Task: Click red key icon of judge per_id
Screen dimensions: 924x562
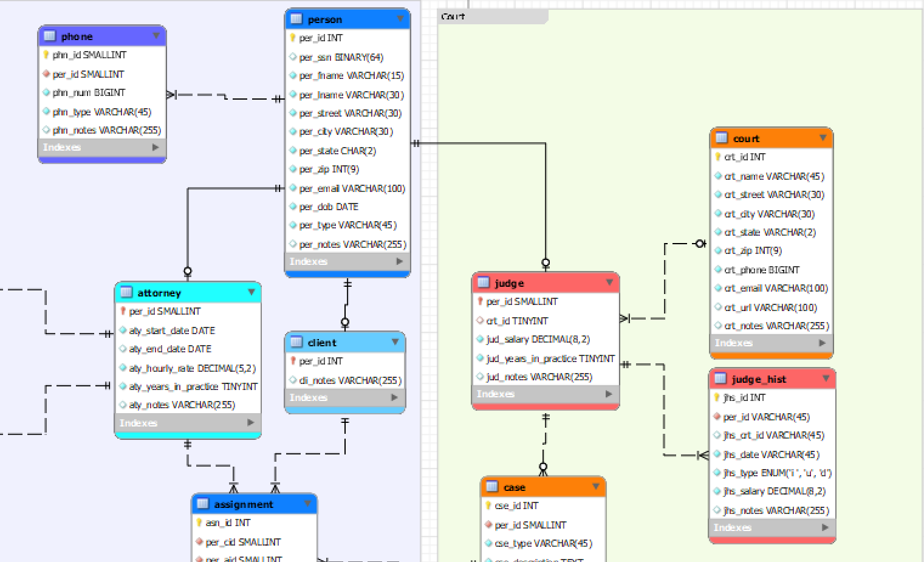Action: point(480,301)
